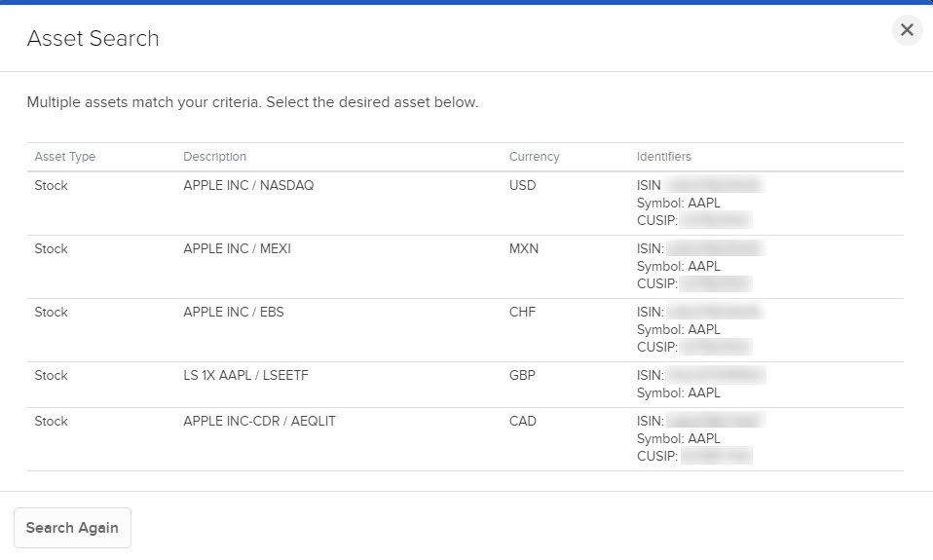Choose the APPLE INC / MEXI asset

click(x=237, y=248)
